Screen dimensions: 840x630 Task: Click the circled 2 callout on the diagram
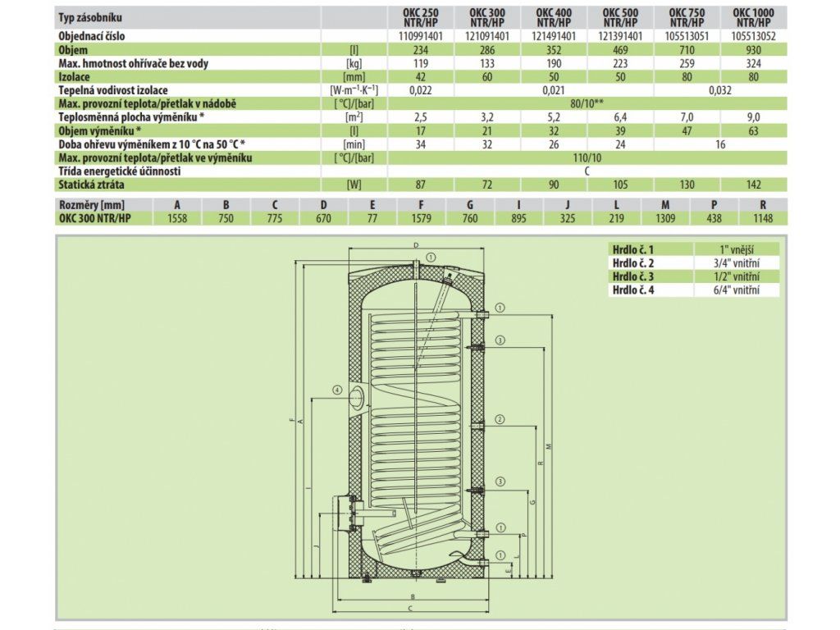(x=500, y=419)
